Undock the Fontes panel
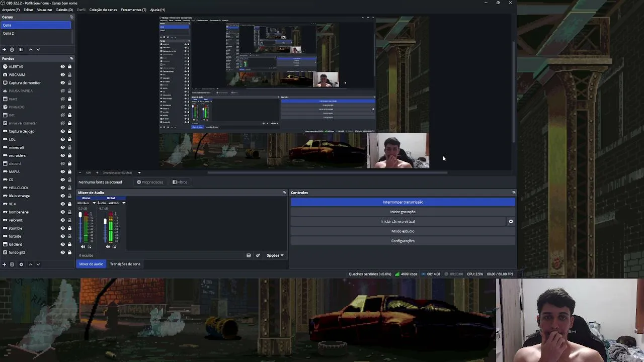Screen dimensions: 644x362 tap(71, 58)
